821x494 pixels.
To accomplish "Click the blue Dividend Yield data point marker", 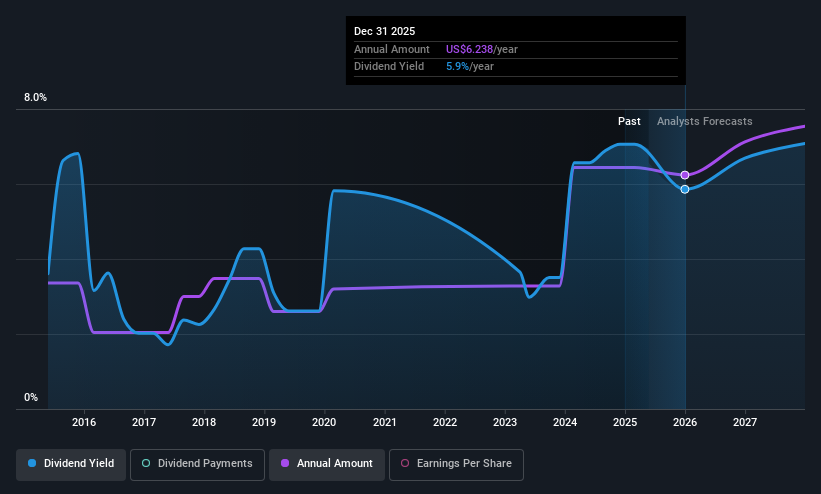I will (685, 189).
